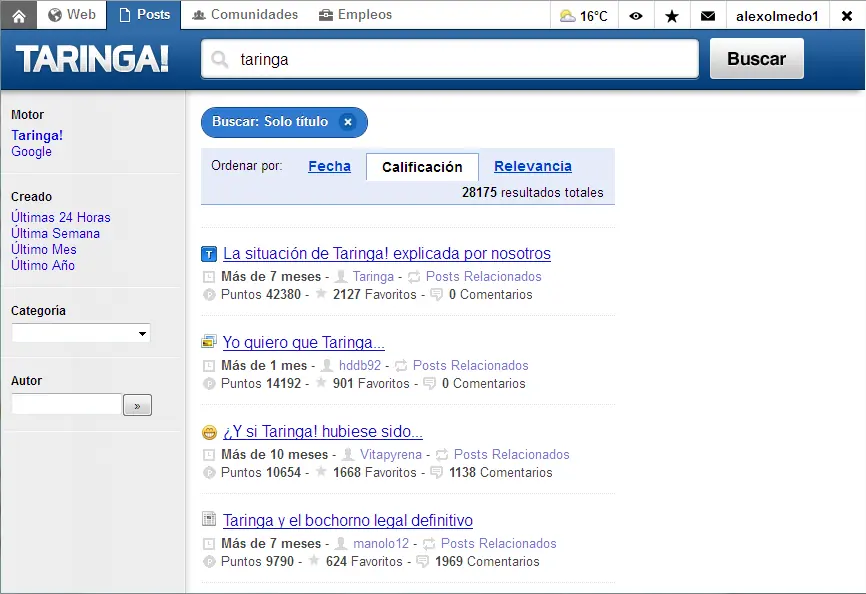The height and width of the screenshot is (594, 866).
Task: Click the search box containing taringa
Action: 450,59
